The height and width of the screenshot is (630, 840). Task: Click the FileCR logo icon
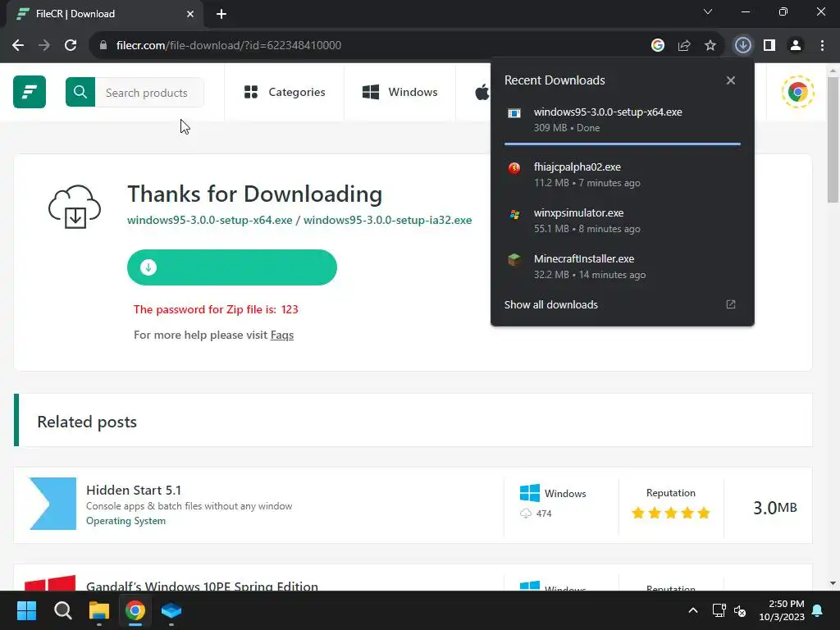30,92
